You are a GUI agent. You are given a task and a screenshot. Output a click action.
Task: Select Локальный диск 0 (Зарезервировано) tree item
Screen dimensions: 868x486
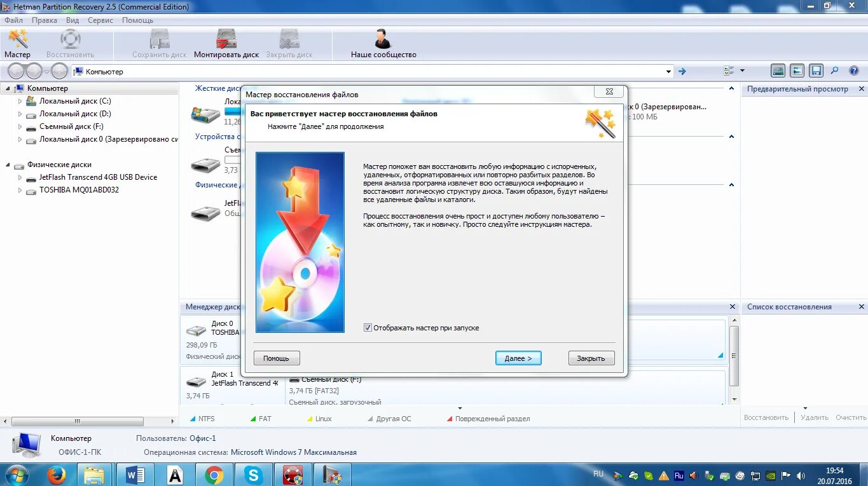point(109,139)
